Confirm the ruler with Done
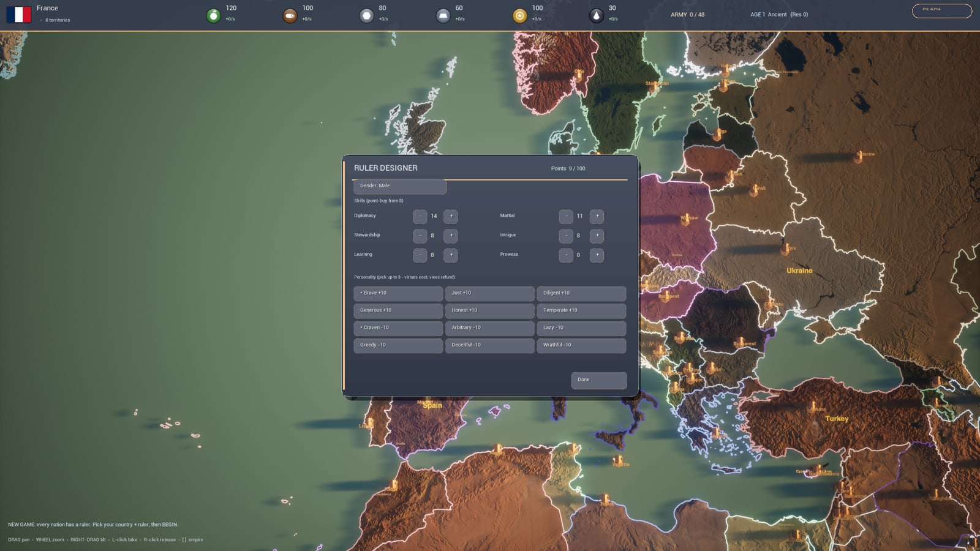The width and height of the screenshot is (980, 551). point(598,380)
